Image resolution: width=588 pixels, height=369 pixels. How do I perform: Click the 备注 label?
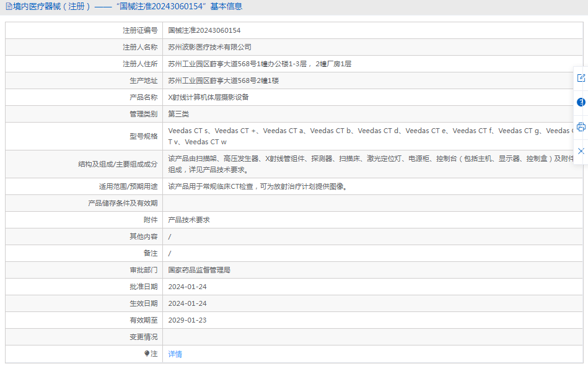click(151, 253)
